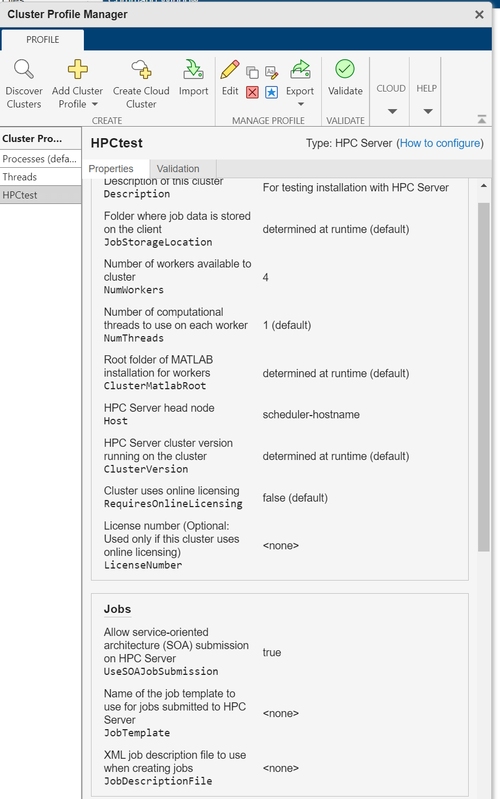The image size is (500, 799).
Task: Click the UseSOAJobSubmission value 'true'
Action: [x=272, y=652]
